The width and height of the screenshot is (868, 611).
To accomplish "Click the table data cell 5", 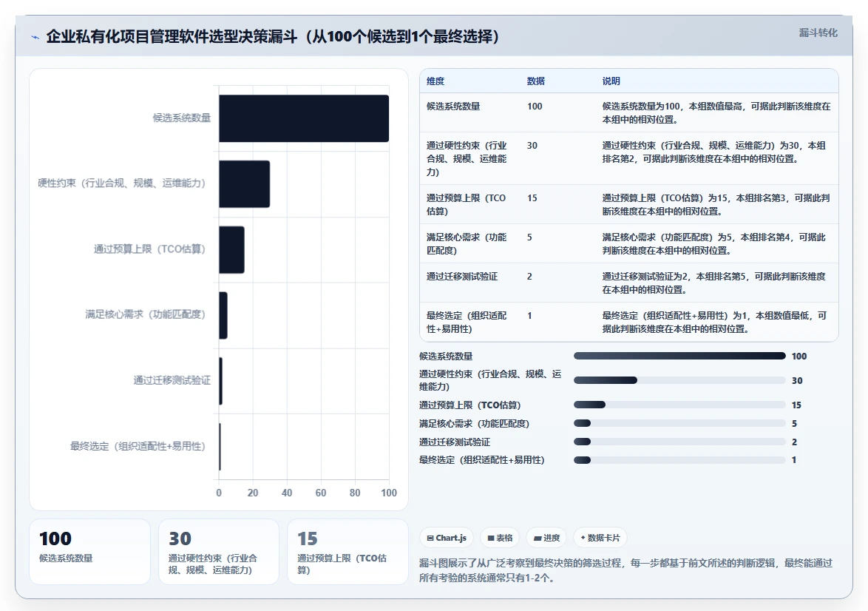I will click(530, 237).
